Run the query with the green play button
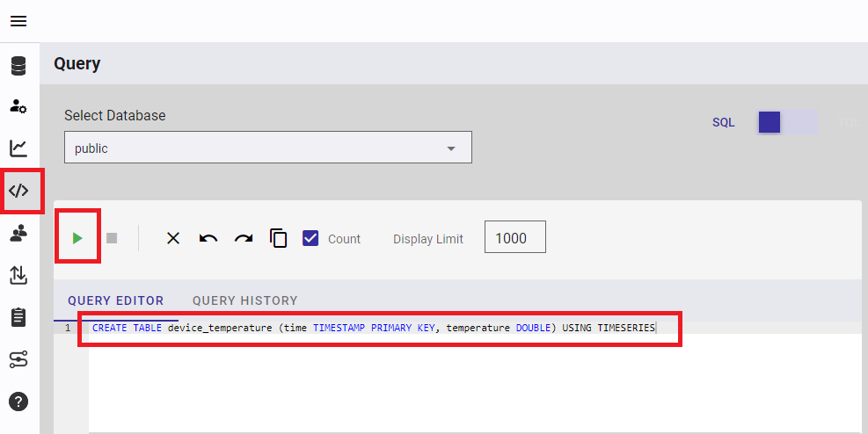868x434 pixels. coord(77,238)
